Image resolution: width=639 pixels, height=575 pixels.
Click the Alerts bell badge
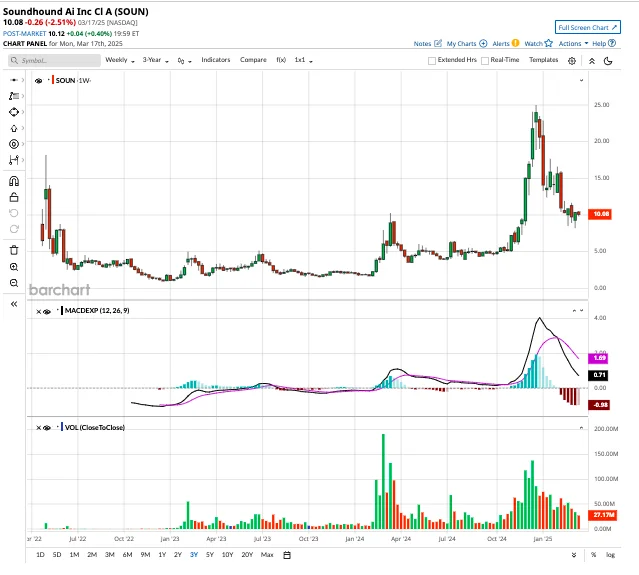point(516,43)
